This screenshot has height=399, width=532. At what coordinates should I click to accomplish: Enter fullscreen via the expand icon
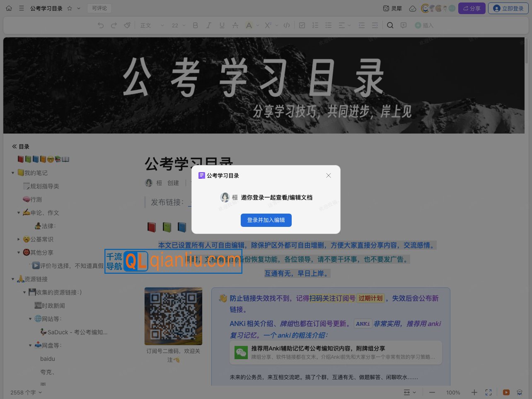pos(488,392)
